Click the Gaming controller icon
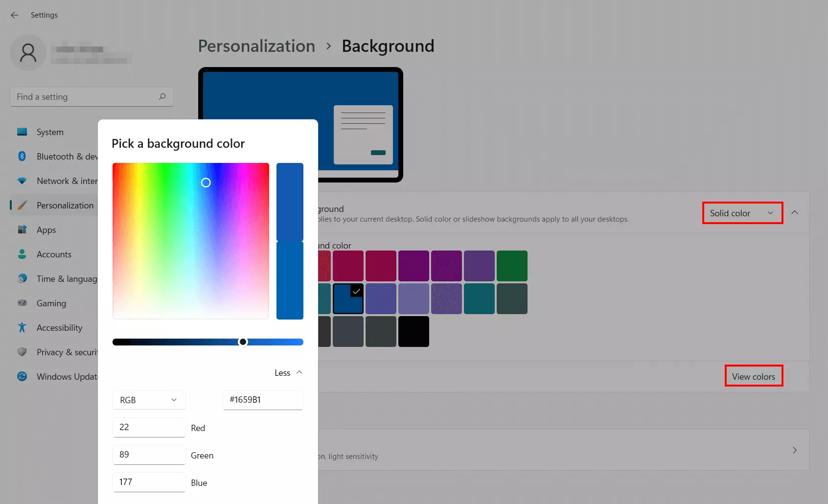This screenshot has width=828, height=504. [22, 303]
